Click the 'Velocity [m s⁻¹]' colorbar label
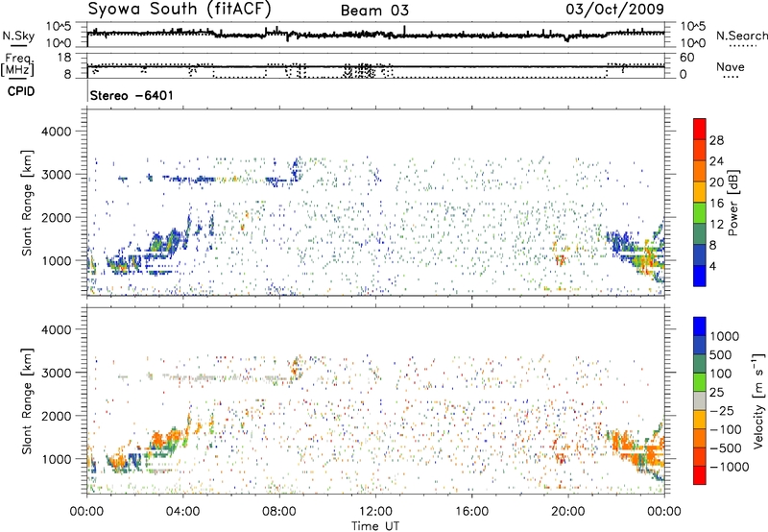Screen dimensions: 768x532 click(758, 399)
